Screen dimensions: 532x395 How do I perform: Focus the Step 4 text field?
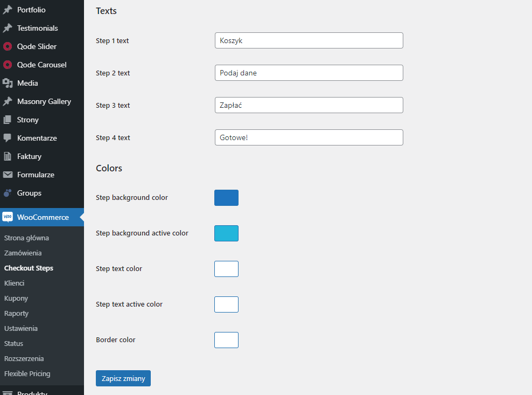pyautogui.click(x=309, y=137)
